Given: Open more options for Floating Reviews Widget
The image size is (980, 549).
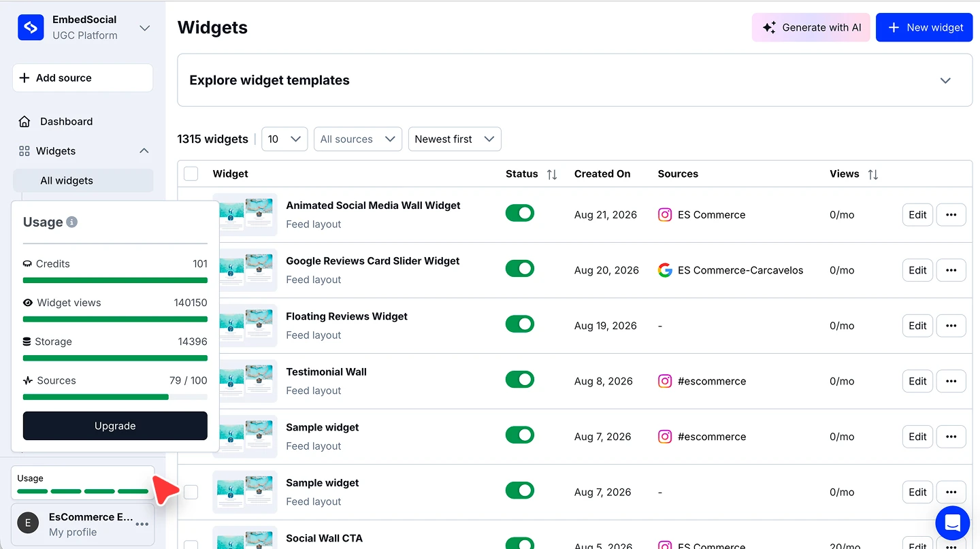Looking at the screenshot, I should coord(951,325).
